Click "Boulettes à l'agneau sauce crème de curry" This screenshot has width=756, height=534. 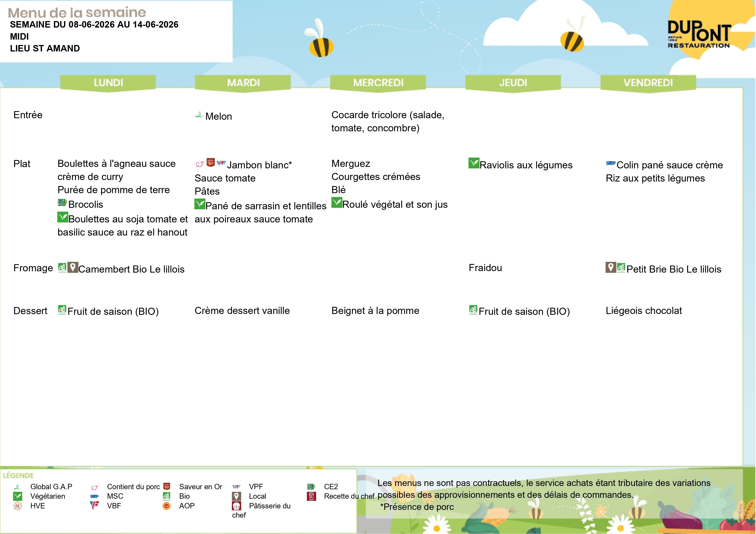(117, 170)
